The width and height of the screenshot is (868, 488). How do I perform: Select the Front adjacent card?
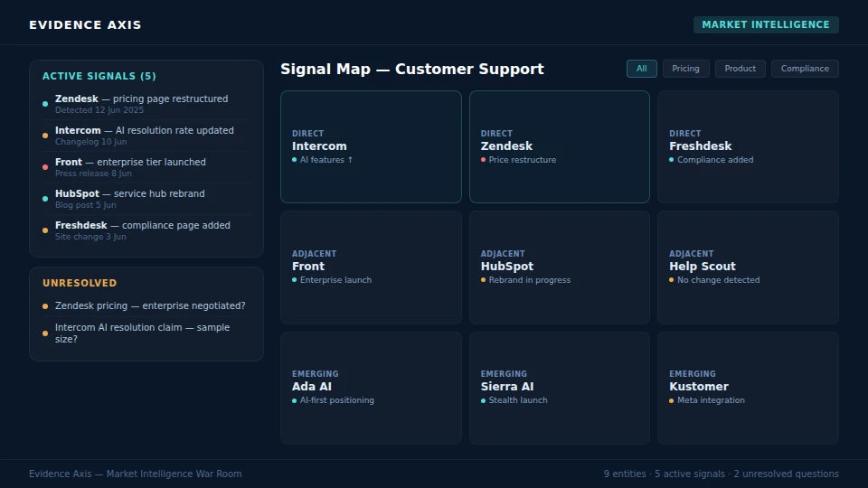(x=371, y=267)
